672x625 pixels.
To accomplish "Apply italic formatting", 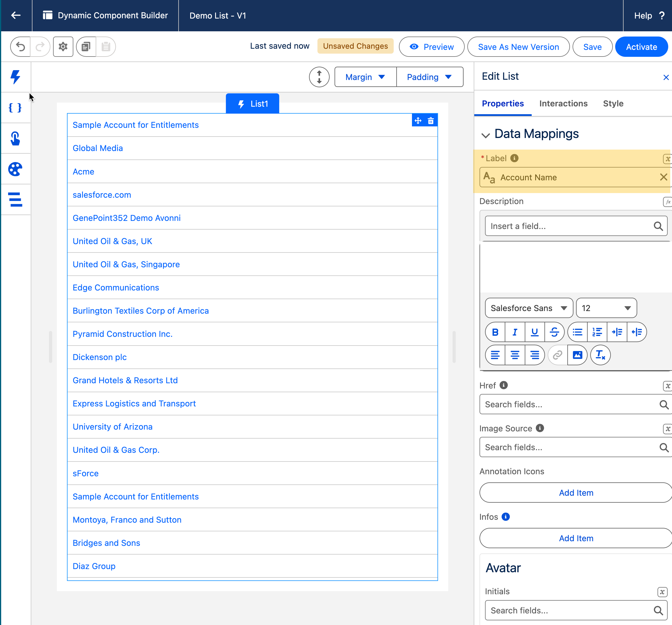I will 515,332.
